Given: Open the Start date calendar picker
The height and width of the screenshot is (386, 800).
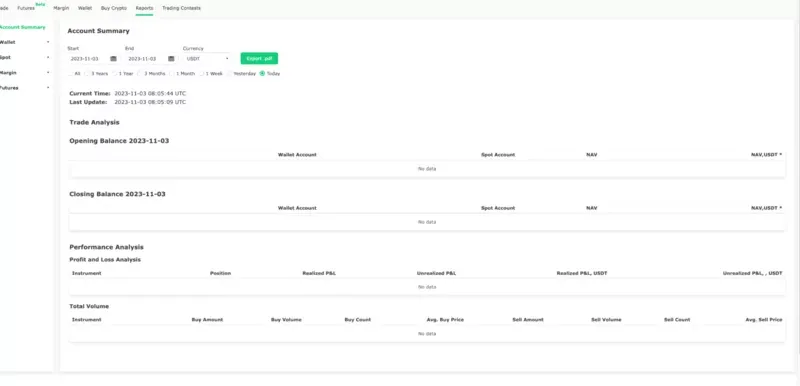Looking at the screenshot, I should [x=113, y=59].
